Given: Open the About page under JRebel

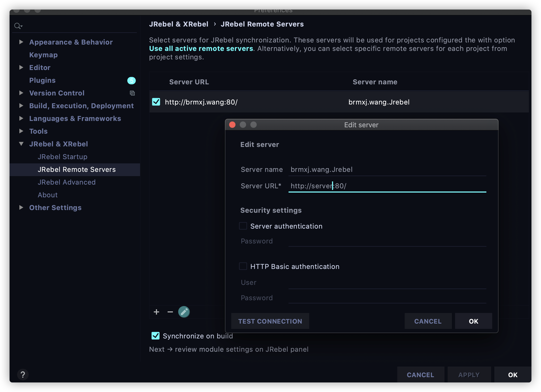Looking at the screenshot, I should pos(48,195).
